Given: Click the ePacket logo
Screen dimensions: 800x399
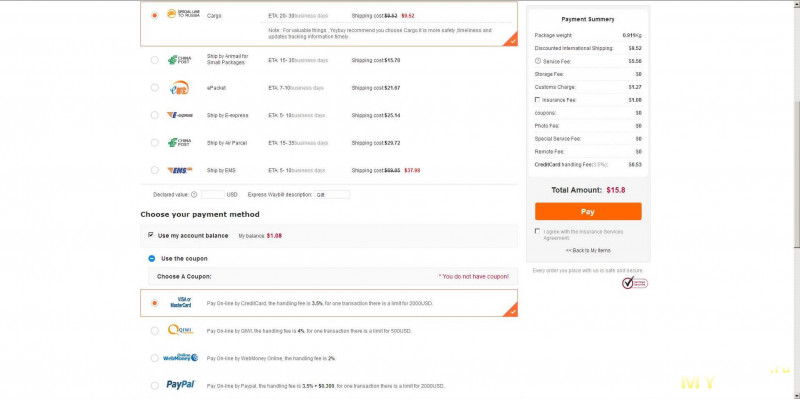Looking at the screenshot, I should point(179,88).
